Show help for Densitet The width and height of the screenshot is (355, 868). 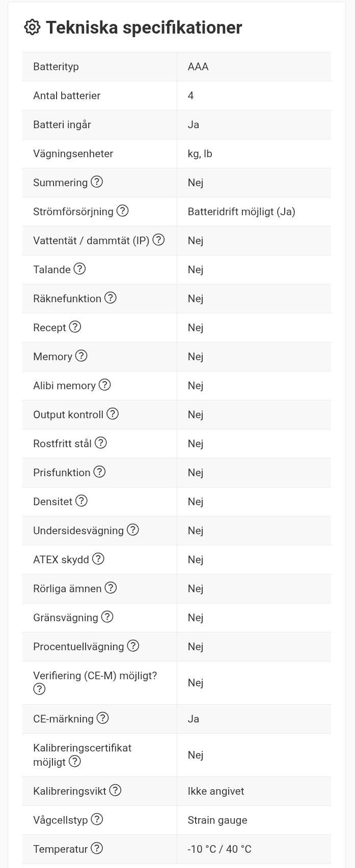tap(81, 501)
